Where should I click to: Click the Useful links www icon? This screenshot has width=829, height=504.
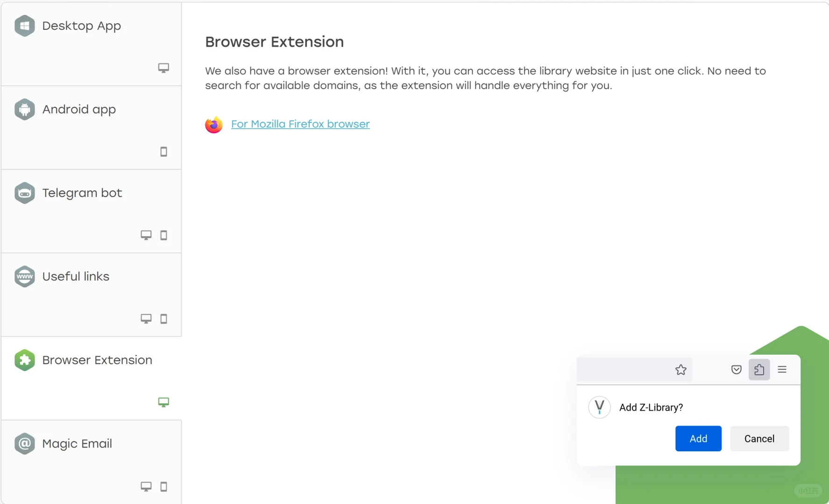(25, 277)
